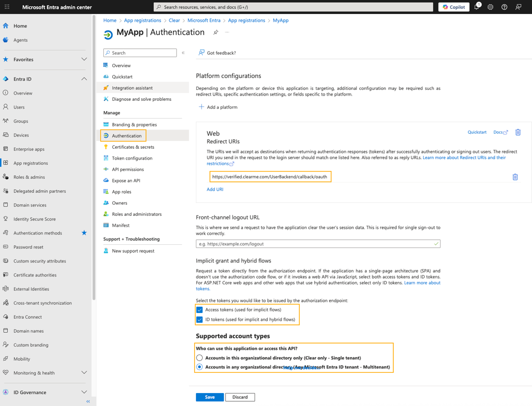Click the Clear breadcrumb link

click(x=175, y=20)
